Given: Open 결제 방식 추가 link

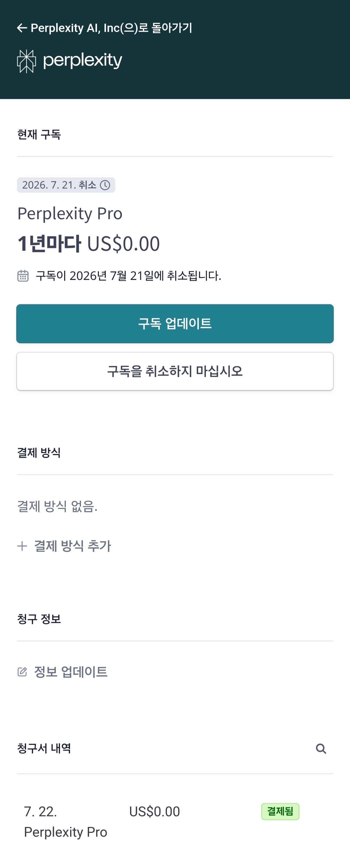Looking at the screenshot, I should (x=72, y=546).
